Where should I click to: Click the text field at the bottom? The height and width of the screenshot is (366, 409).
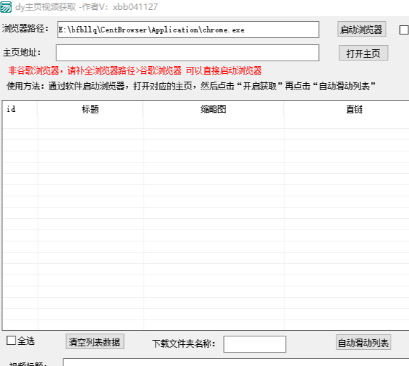pos(236,362)
